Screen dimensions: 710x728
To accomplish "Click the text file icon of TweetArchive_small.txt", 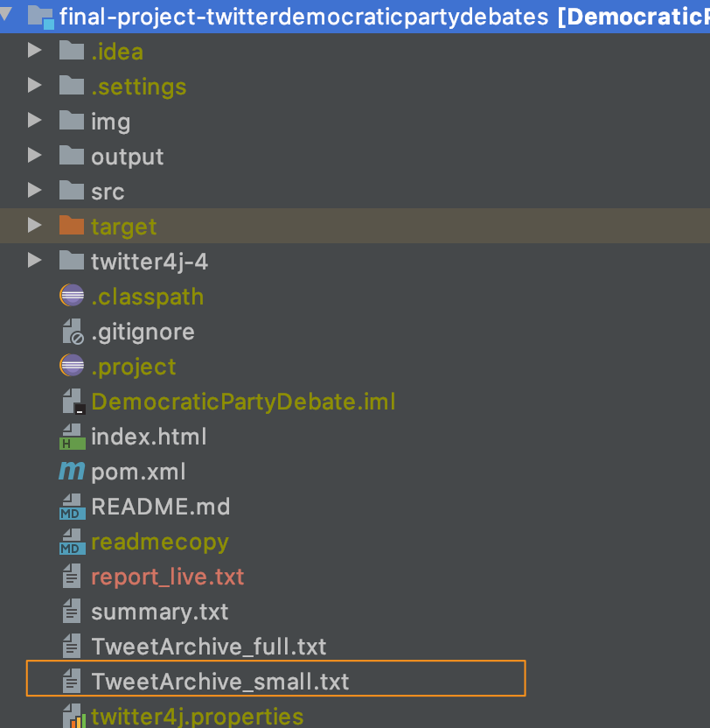I will (x=72, y=681).
